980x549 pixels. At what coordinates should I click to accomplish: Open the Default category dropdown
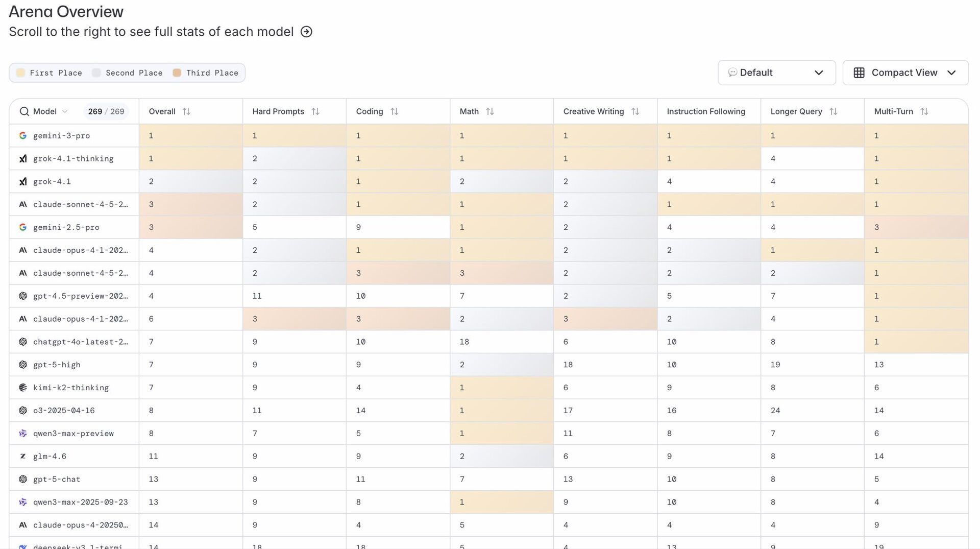(776, 73)
